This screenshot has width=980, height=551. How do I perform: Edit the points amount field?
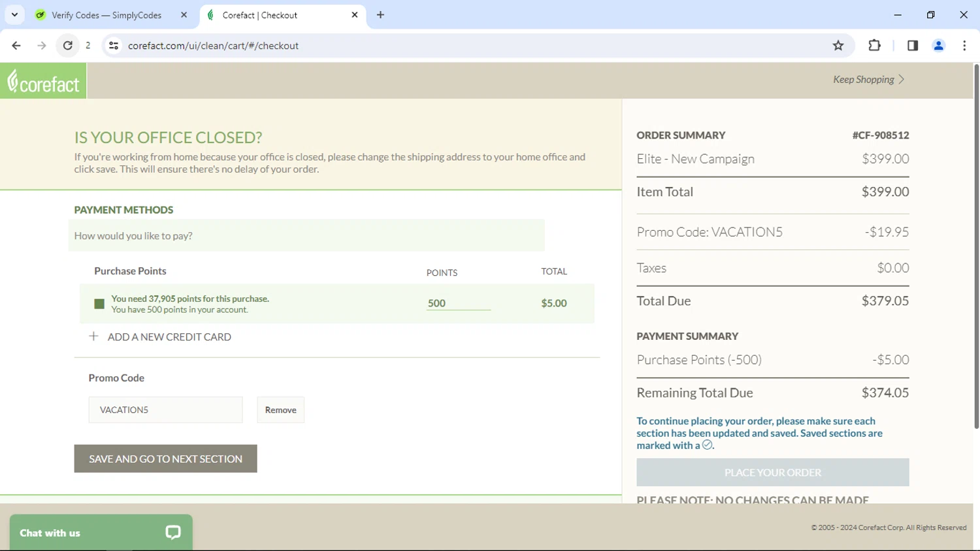coord(459,303)
